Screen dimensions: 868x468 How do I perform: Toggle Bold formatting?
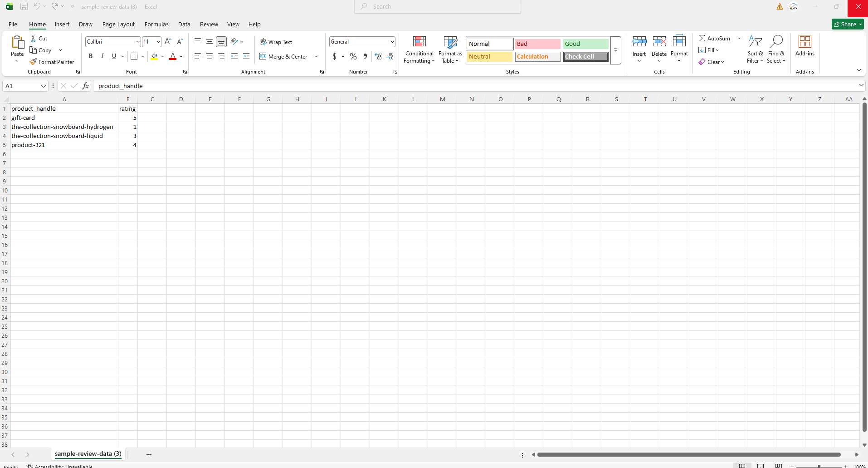point(91,56)
